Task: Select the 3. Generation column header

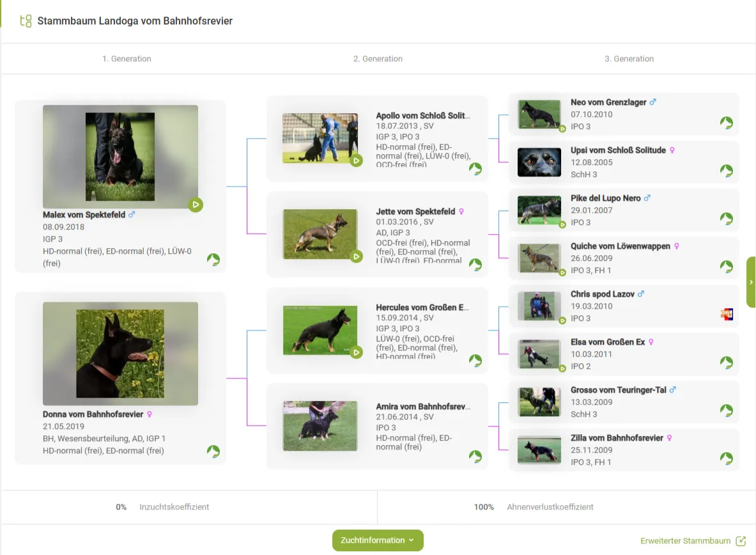Action: 629,59
